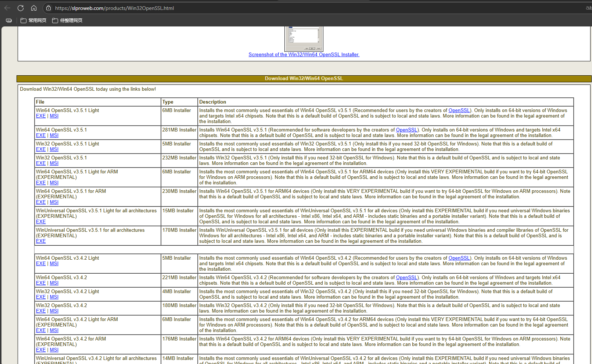This screenshot has width=592, height=364.
Task: Download the Win64 OpenSSL v3.5.1 Light MSI
Action: click(x=54, y=116)
